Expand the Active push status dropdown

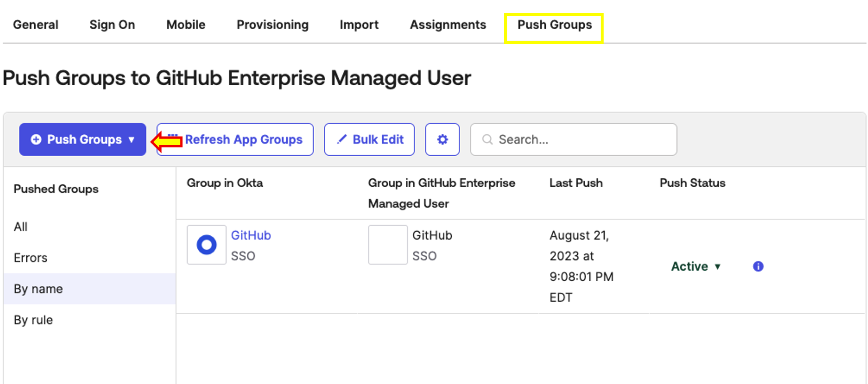[x=696, y=266]
